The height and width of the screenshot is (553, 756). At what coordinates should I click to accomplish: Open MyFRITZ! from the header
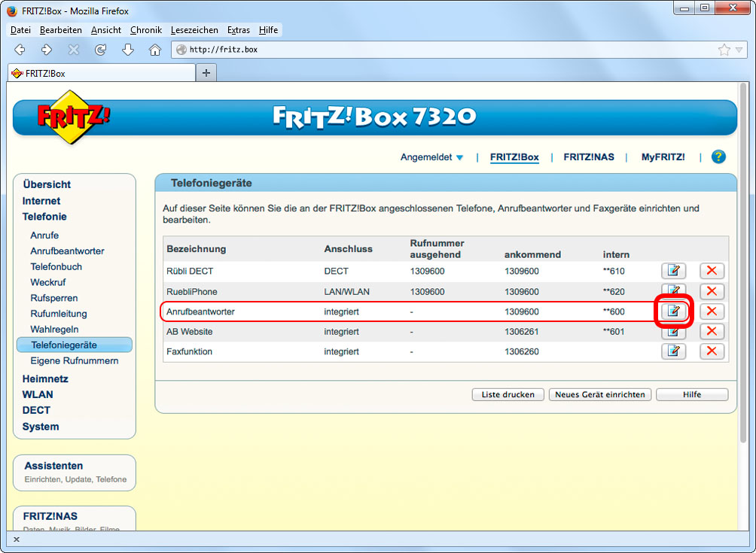[663, 157]
